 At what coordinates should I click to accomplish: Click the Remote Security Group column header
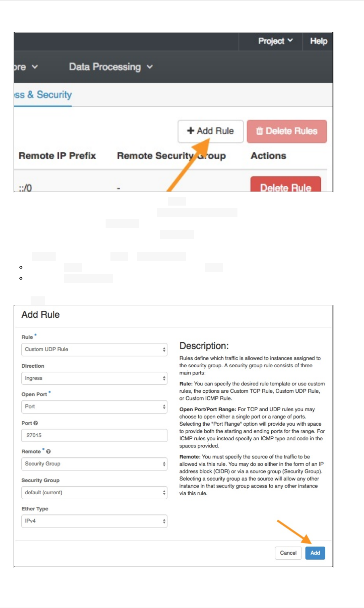171,156
